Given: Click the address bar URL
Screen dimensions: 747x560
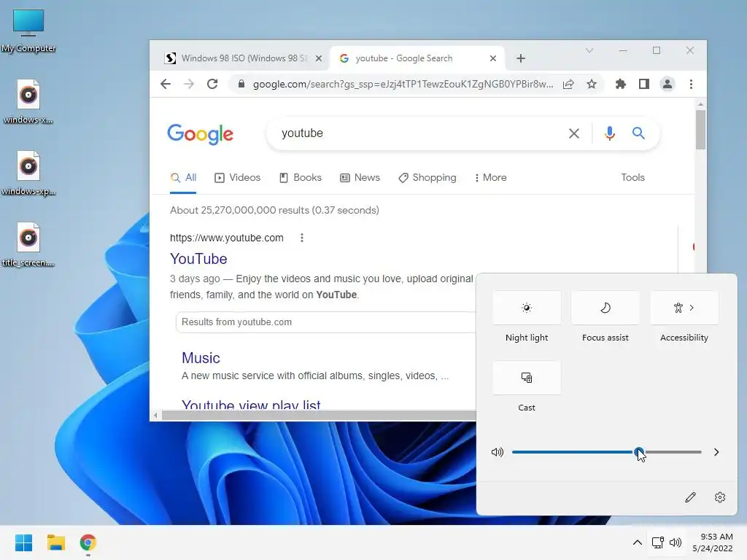Looking at the screenshot, I should (x=403, y=85).
